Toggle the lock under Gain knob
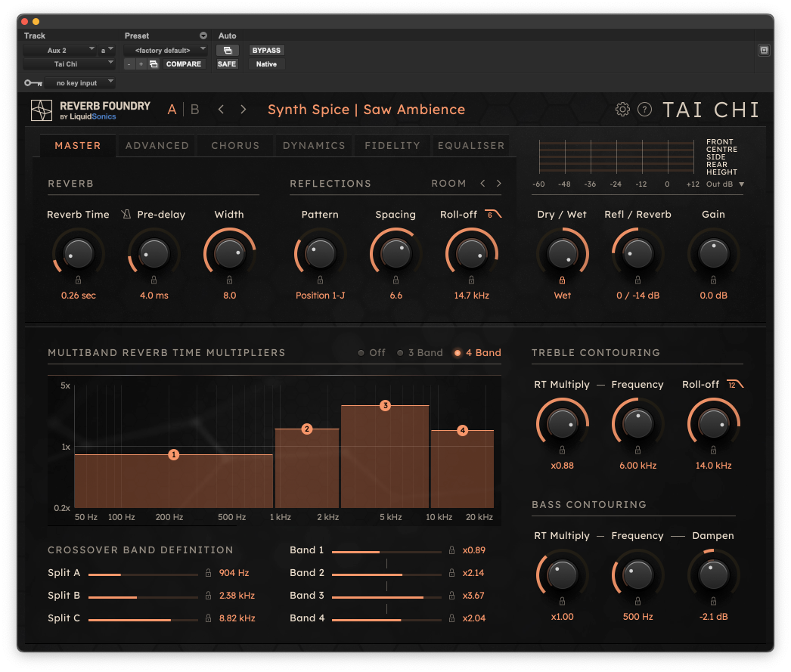 713,280
